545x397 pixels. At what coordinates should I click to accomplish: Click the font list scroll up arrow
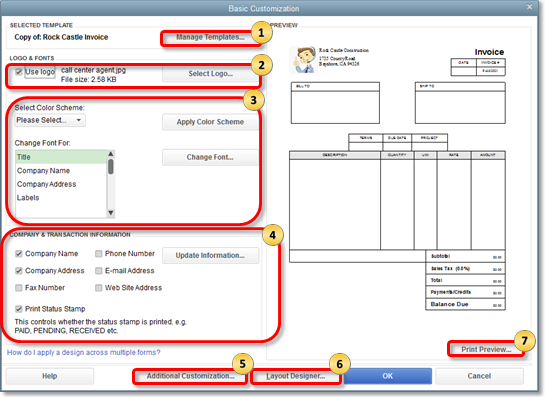pos(111,154)
